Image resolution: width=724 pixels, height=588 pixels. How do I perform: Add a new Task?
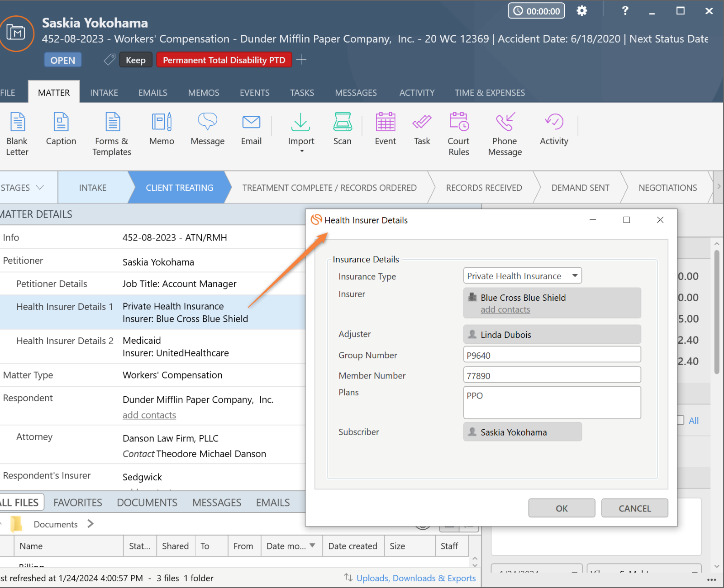(x=422, y=129)
